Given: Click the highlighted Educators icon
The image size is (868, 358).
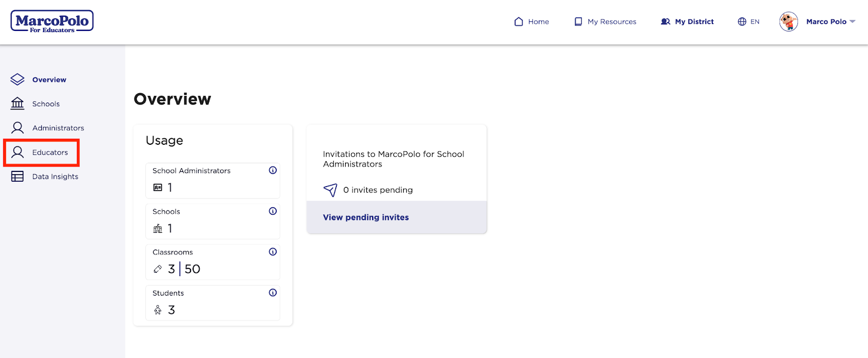Looking at the screenshot, I should tap(17, 152).
